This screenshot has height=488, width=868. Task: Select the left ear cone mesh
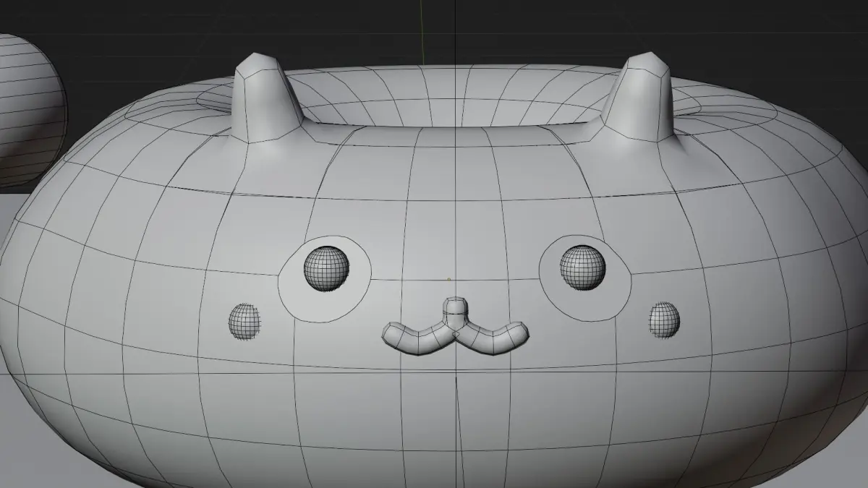coord(265,98)
